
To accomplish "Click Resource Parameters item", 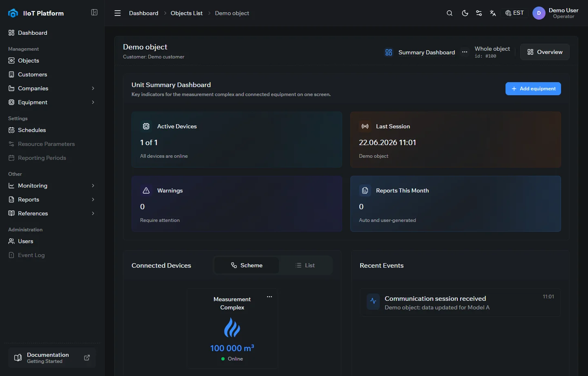I will pyautogui.click(x=52, y=144).
